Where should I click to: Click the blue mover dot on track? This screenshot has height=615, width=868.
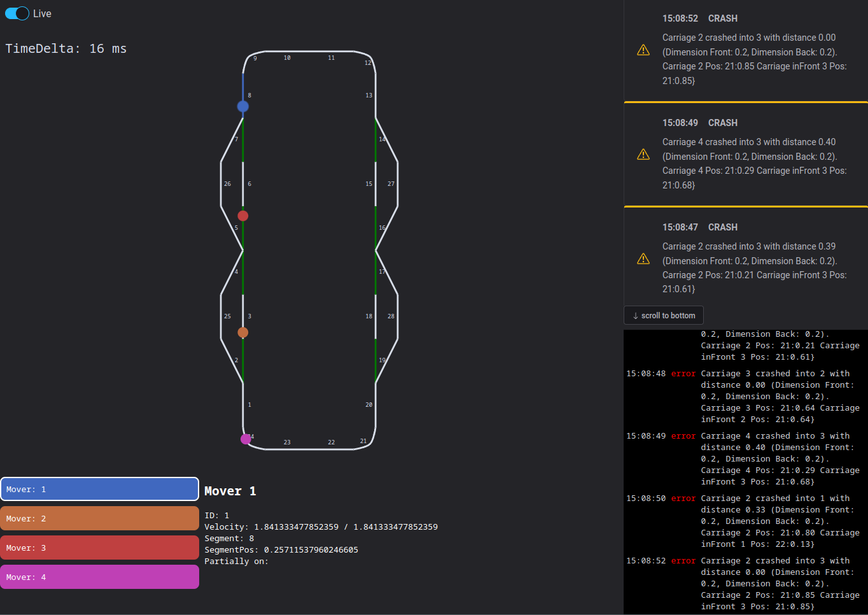click(243, 106)
